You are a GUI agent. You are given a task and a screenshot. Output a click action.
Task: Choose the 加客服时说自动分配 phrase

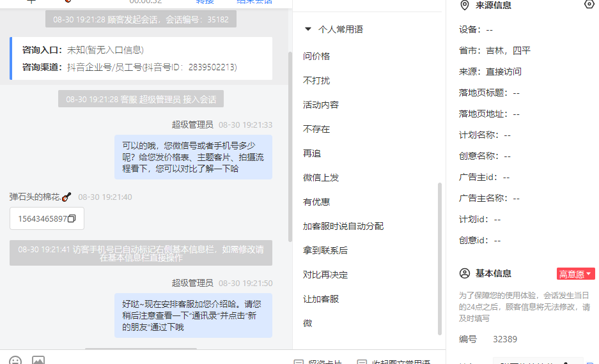coord(343,226)
